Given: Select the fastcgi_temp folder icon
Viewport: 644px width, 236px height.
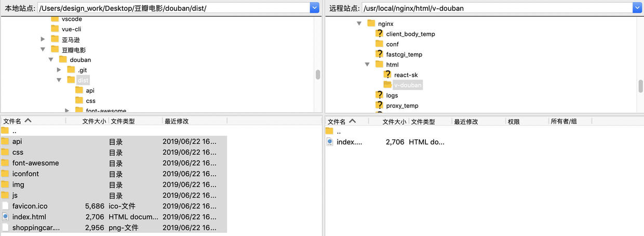Looking at the screenshot, I should (380, 54).
